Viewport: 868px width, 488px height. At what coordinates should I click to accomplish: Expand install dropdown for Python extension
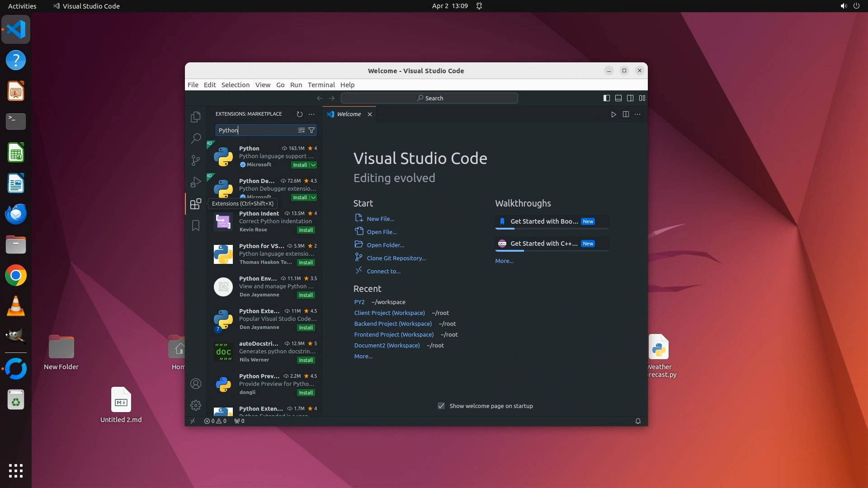[x=313, y=165]
